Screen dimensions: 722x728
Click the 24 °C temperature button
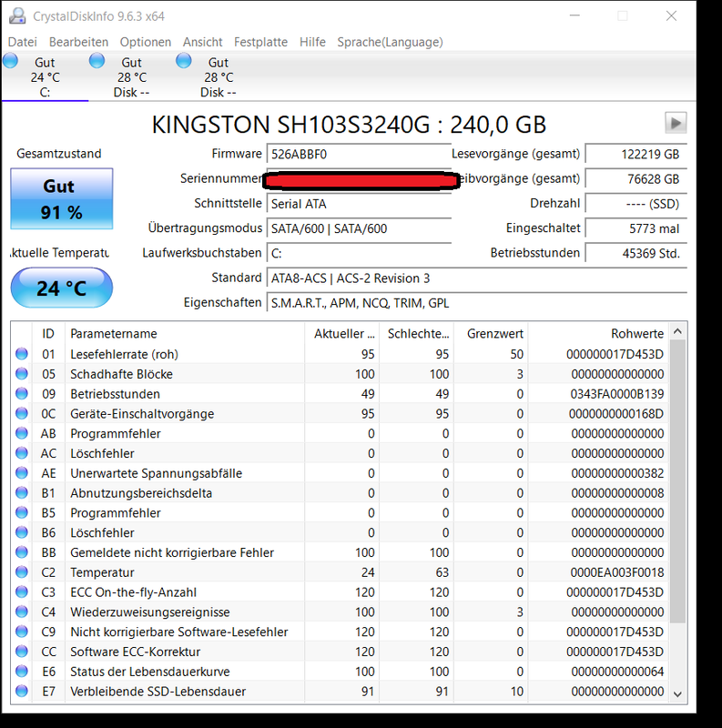[61, 288]
